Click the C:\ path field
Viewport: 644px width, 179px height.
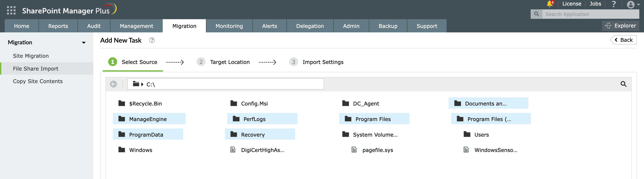coord(226,84)
